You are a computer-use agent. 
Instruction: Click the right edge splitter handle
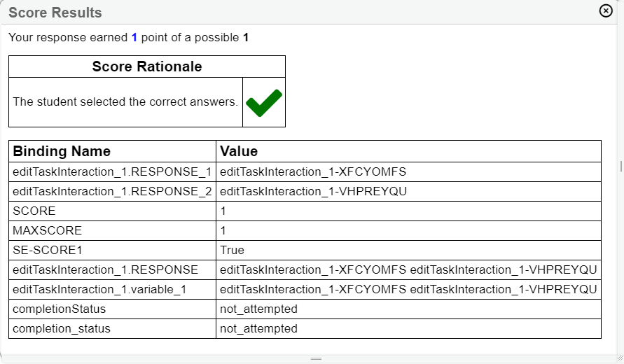coord(620,167)
